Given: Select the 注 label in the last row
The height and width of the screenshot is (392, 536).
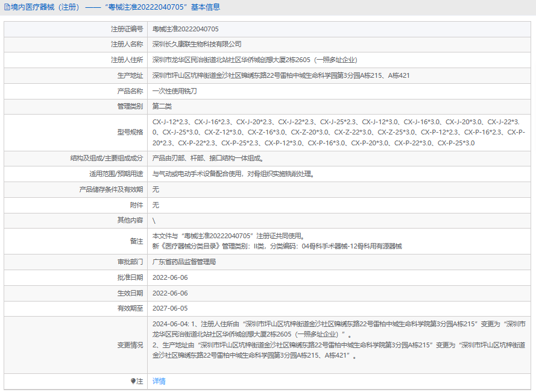Looking at the screenshot, I should 140,381.
